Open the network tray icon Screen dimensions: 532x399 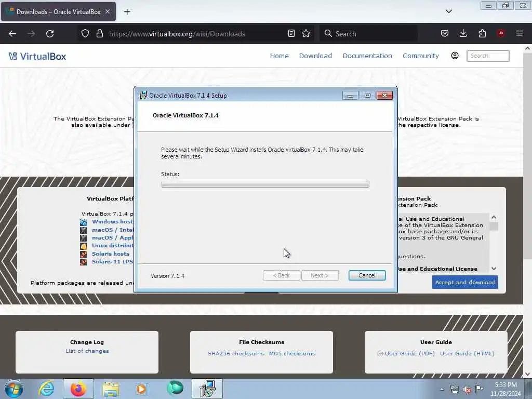pos(454,389)
